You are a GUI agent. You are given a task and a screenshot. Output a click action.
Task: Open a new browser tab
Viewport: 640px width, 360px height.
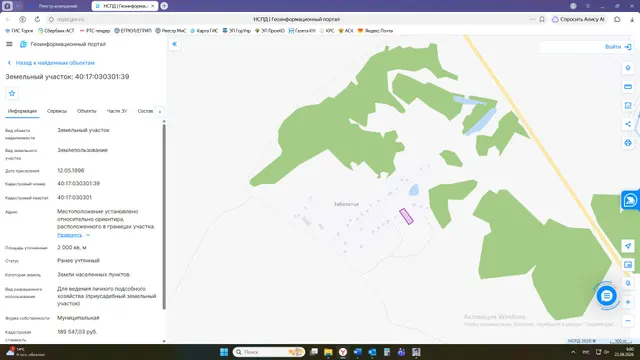164,6
